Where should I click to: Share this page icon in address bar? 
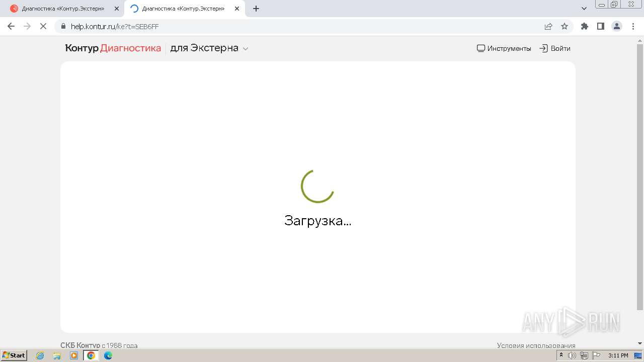(548, 26)
